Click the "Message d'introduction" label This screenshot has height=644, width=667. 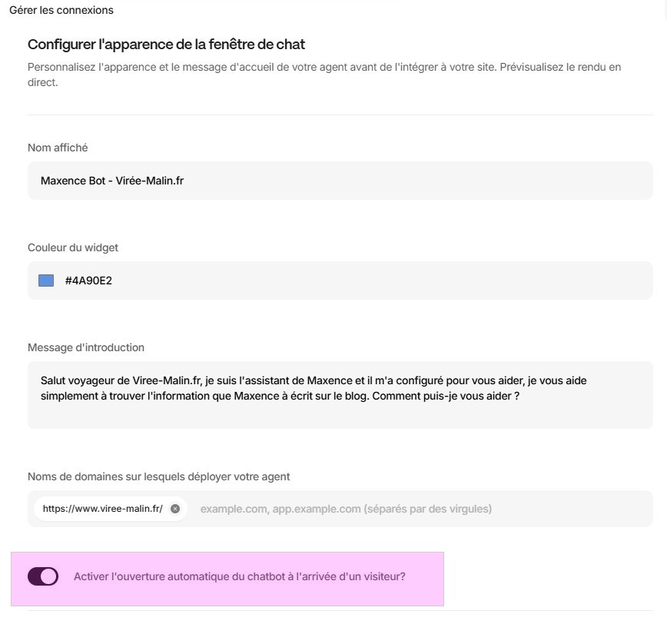[x=86, y=347]
